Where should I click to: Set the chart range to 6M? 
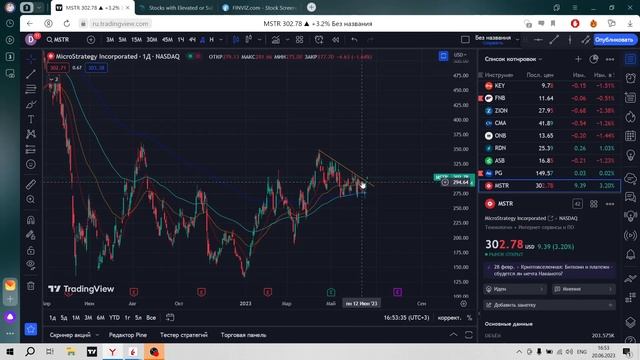pos(100,318)
